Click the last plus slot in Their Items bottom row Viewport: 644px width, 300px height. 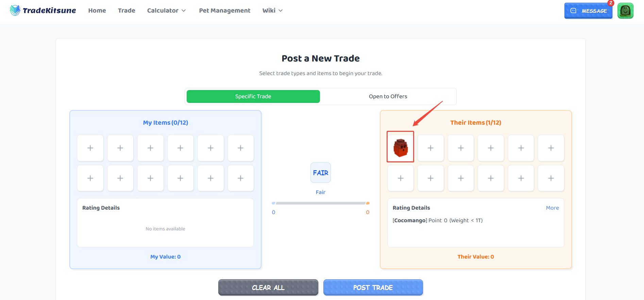[551, 178]
